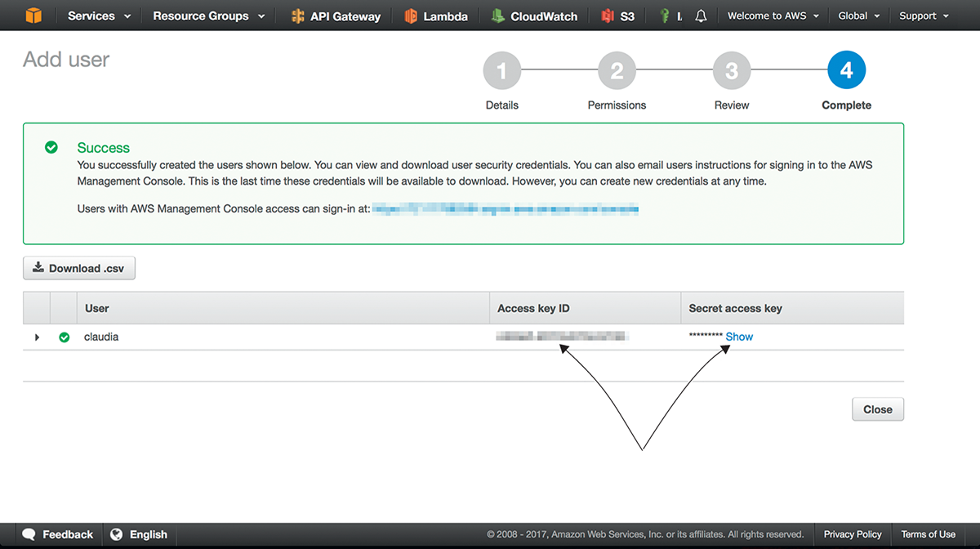
Task: Open the Global region selector
Action: pos(859,16)
